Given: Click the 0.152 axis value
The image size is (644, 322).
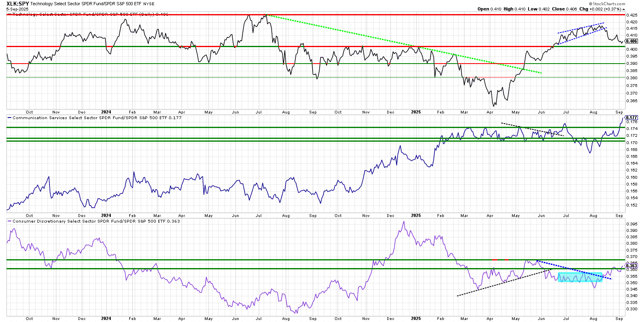Looking at the screenshot, I should click(x=632, y=205).
